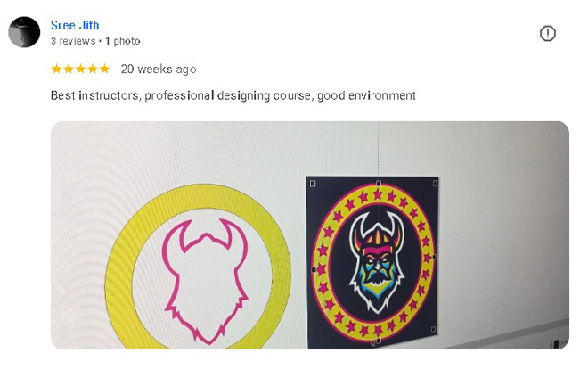The image size is (588, 378).
Task: Click the pink horned head outline
Action: [205, 282]
